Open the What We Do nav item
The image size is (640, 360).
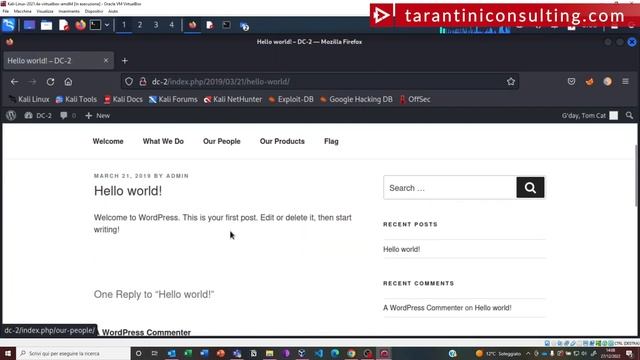pyautogui.click(x=163, y=141)
